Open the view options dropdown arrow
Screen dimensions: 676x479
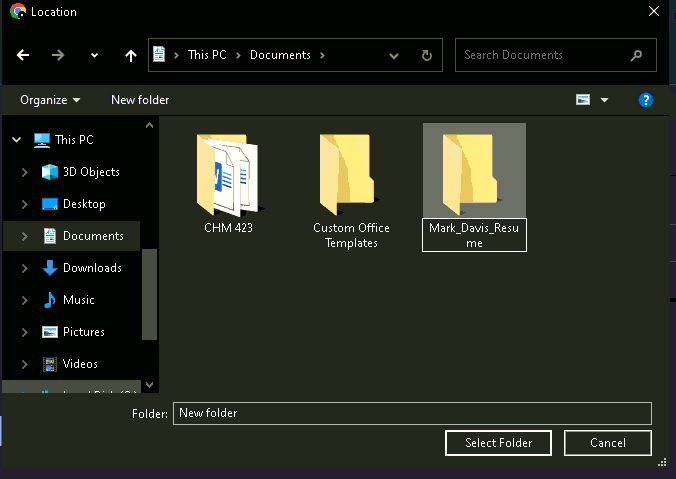606,100
